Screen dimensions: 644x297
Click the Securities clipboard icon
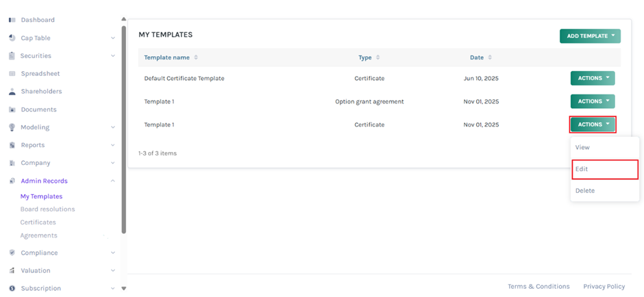coord(12,56)
